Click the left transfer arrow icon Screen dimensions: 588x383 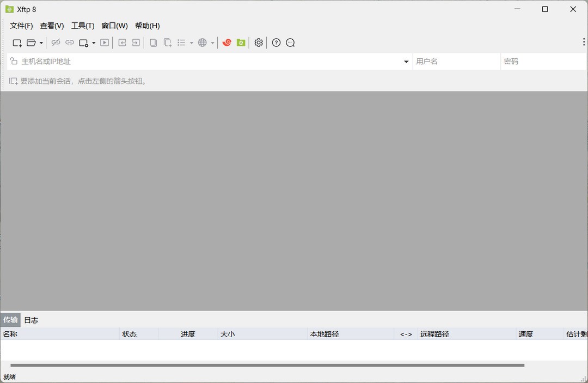tap(122, 42)
